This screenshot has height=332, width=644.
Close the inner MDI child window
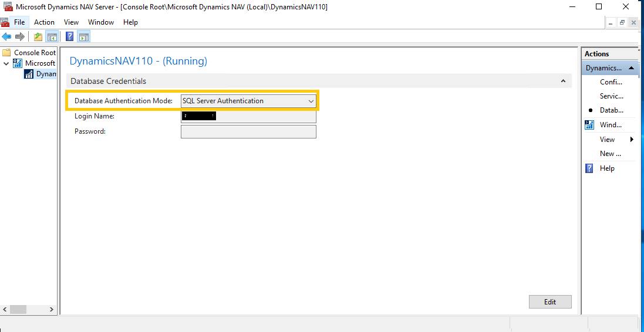634,23
